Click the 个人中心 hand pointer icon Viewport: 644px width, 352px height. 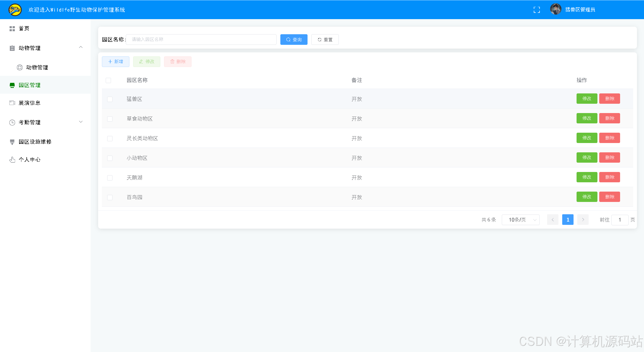pyautogui.click(x=12, y=160)
